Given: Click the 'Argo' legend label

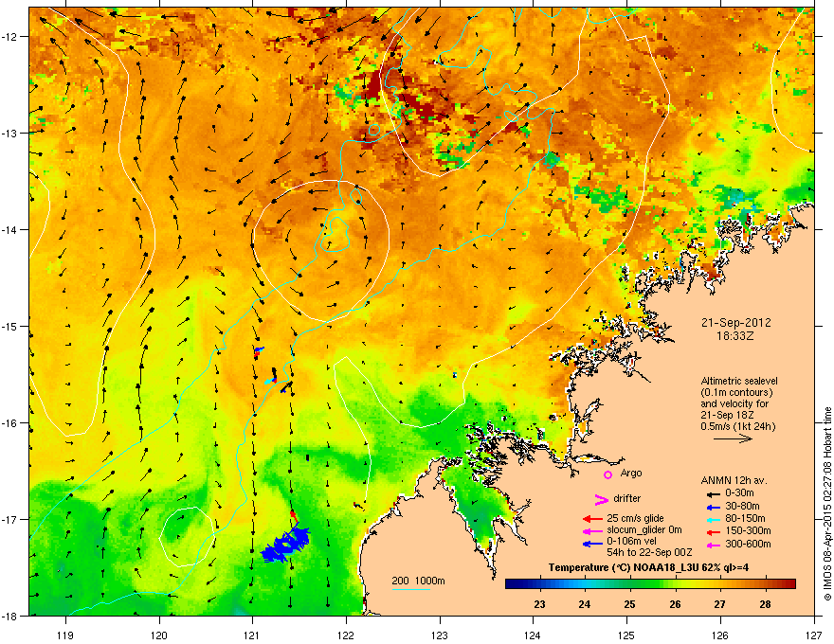Looking at the screenshot, I should coord(631,473).
